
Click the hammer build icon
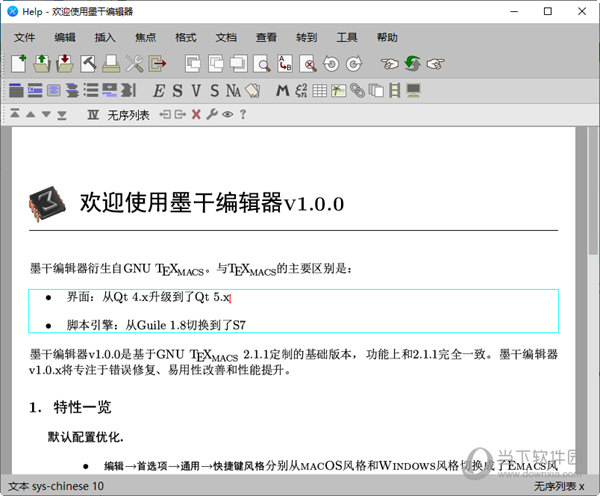tap(88, 64)
